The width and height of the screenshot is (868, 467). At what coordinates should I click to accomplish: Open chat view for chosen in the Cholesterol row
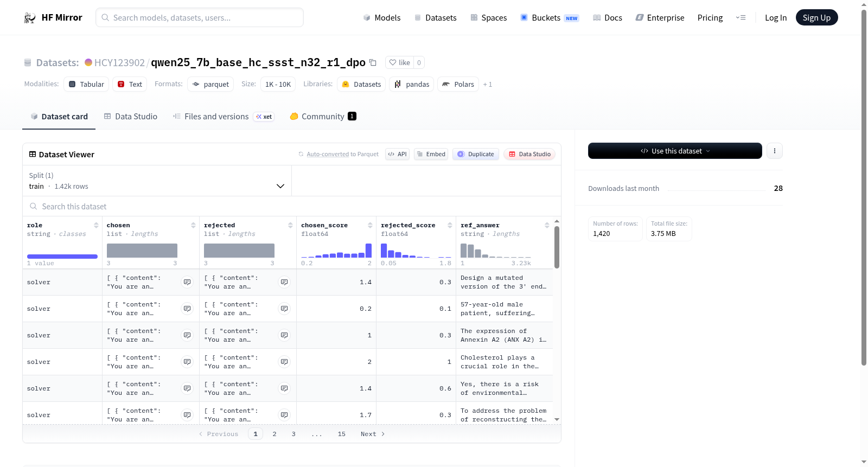pos(187,362)
